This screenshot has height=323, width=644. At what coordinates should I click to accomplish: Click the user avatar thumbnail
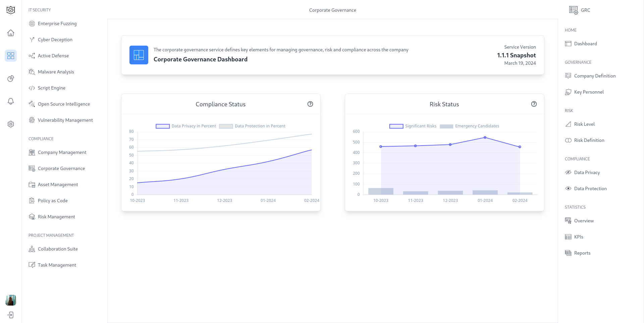pyautogui.click(x=11, y=300)
